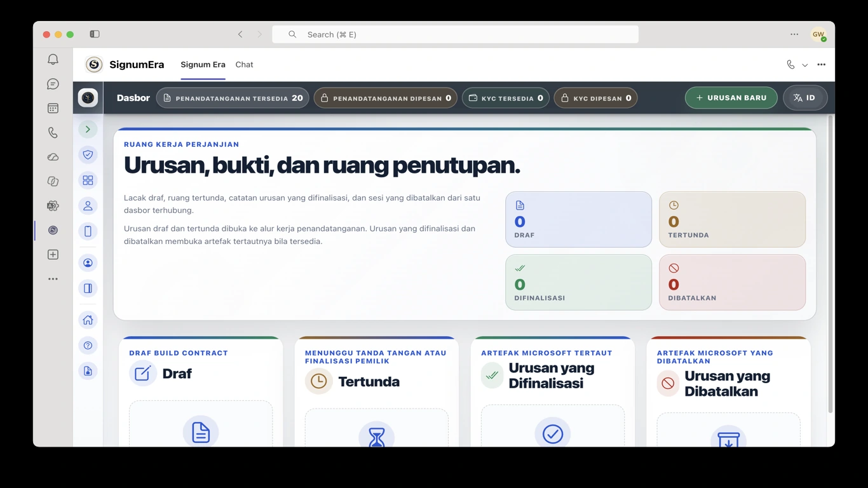Click the Add apps plus icon
Image resolution: width=868 pixels, height=488 pixels.
coord(53,255)
